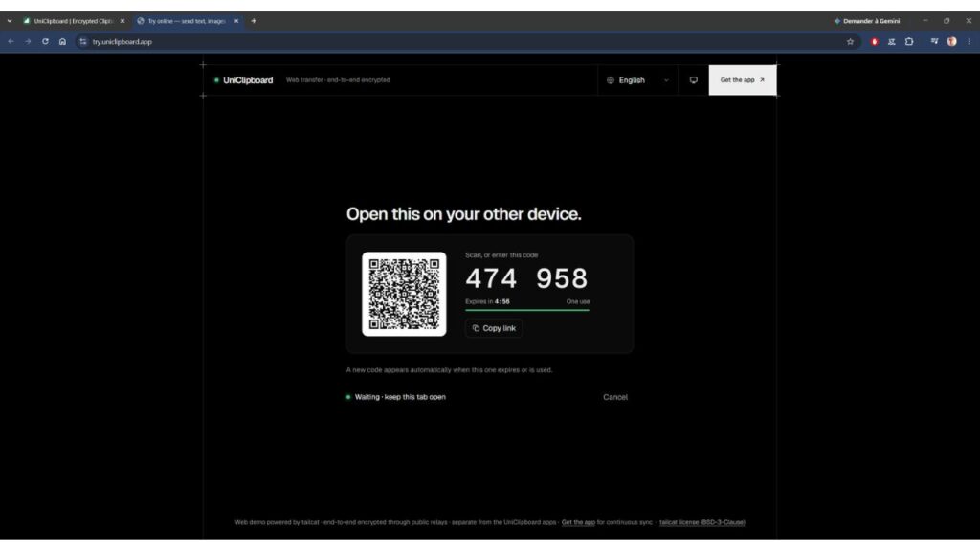Click the monitor icon beside the language selector

point(694,80)
